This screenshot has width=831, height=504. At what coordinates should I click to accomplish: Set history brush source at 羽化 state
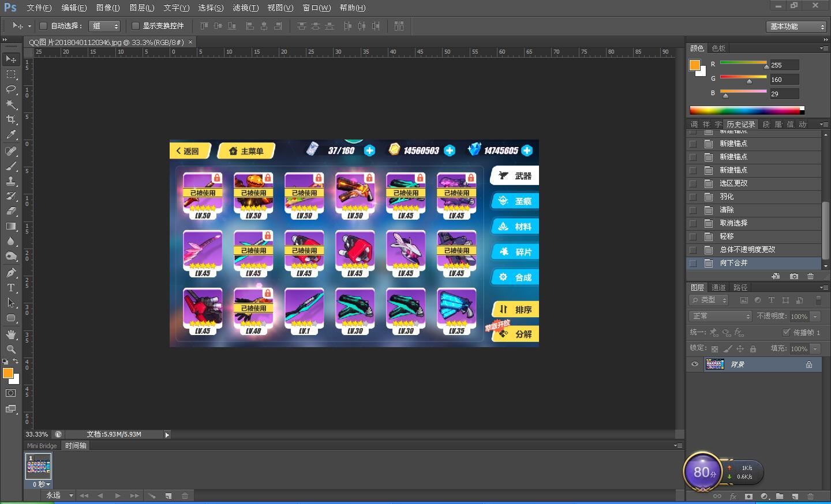point(693,197)
